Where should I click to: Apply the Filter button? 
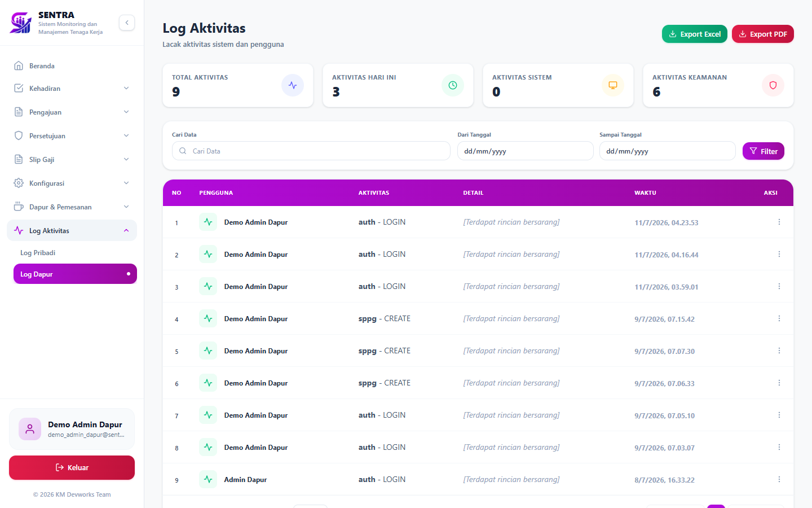[x=764, y=151]
